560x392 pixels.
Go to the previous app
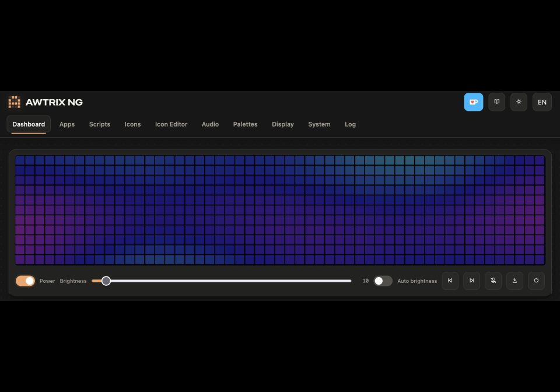(x=450, y=281)
